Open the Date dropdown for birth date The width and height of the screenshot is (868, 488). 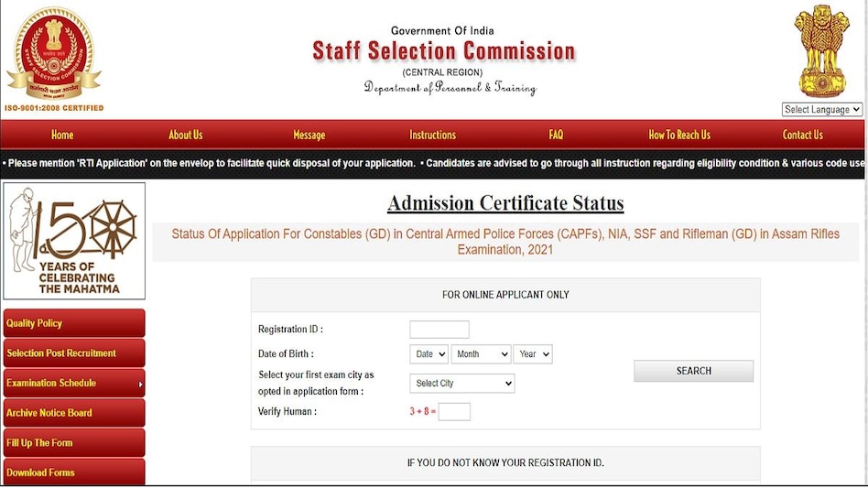(x=429, y=354)
